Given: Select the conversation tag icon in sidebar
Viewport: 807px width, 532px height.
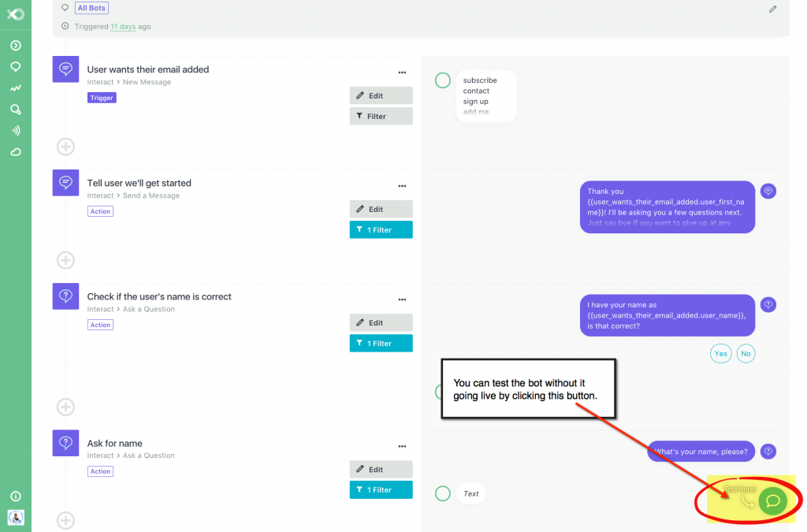Looking at the screenshot, I should (x=16, y=67).
